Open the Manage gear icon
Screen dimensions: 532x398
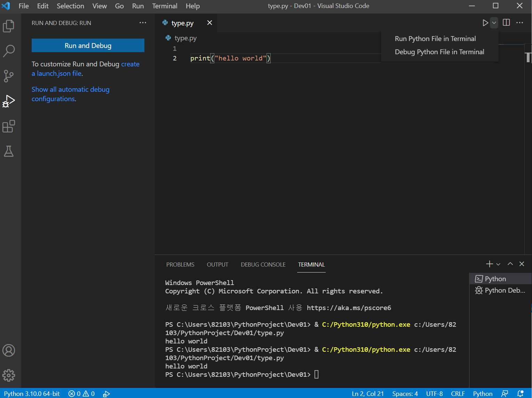coord(9,375)
